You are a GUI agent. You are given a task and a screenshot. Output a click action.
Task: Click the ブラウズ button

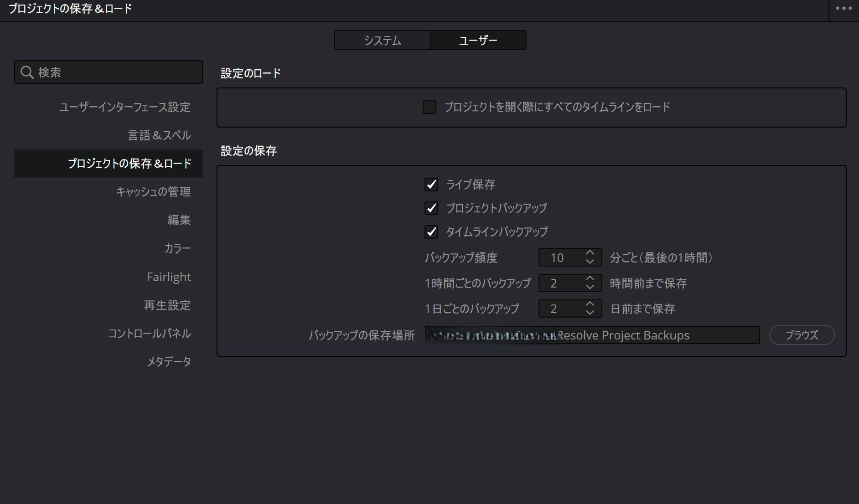(802, 335)
